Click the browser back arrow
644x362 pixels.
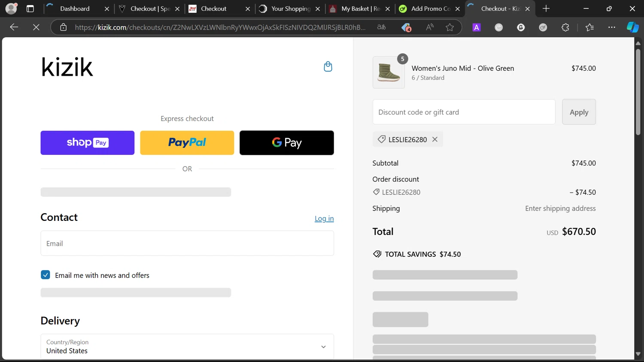pos(14,27)
